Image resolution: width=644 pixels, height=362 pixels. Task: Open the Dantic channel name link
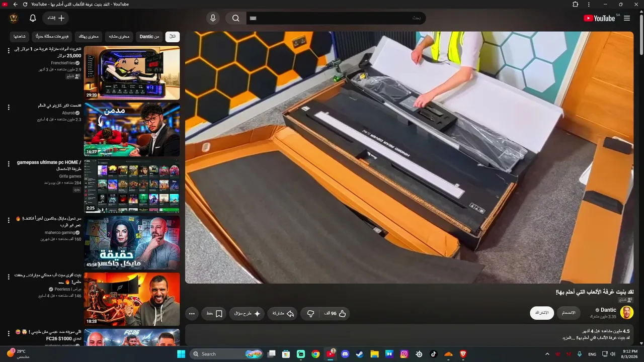608,310
